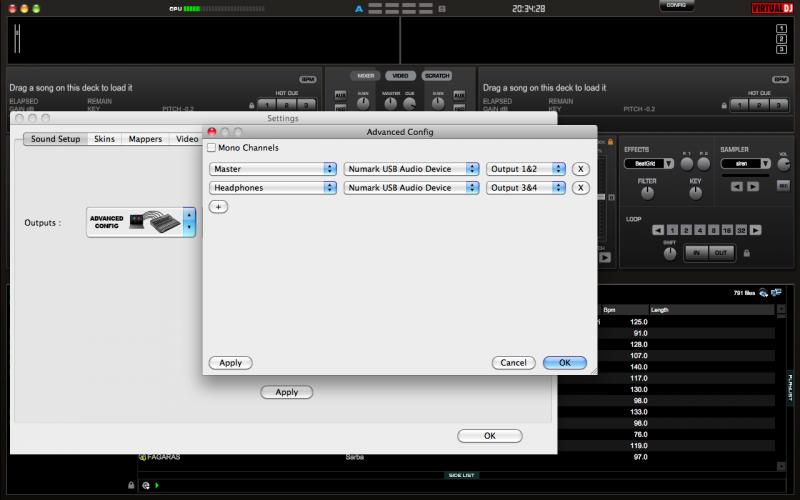The image size is (800, 500).
Task: Select the SCRATCH panel button
Action: coord(436,76)
